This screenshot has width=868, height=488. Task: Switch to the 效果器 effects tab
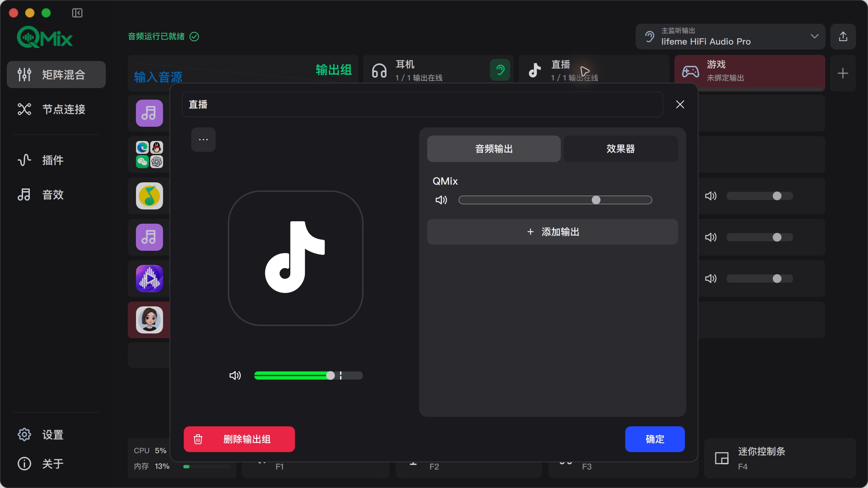click(x=620, y=149)
